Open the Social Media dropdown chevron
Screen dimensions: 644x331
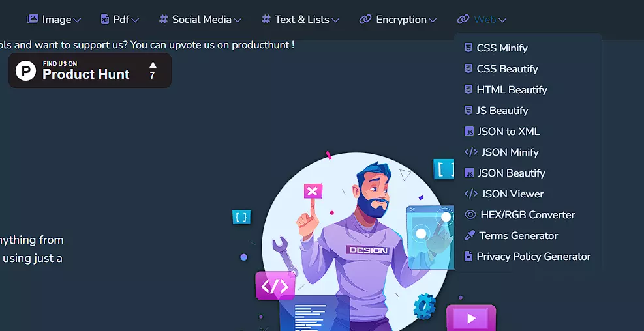[238, 20]
